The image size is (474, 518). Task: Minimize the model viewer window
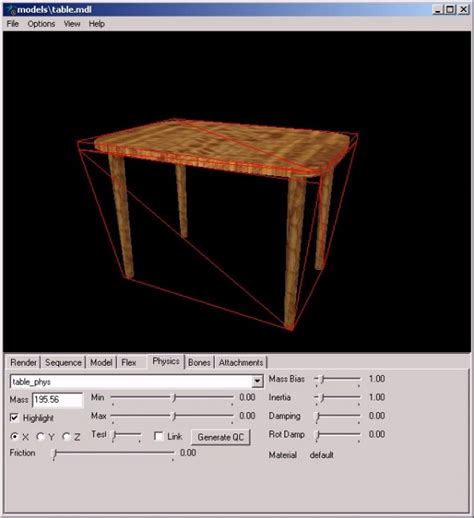point(437,10)
